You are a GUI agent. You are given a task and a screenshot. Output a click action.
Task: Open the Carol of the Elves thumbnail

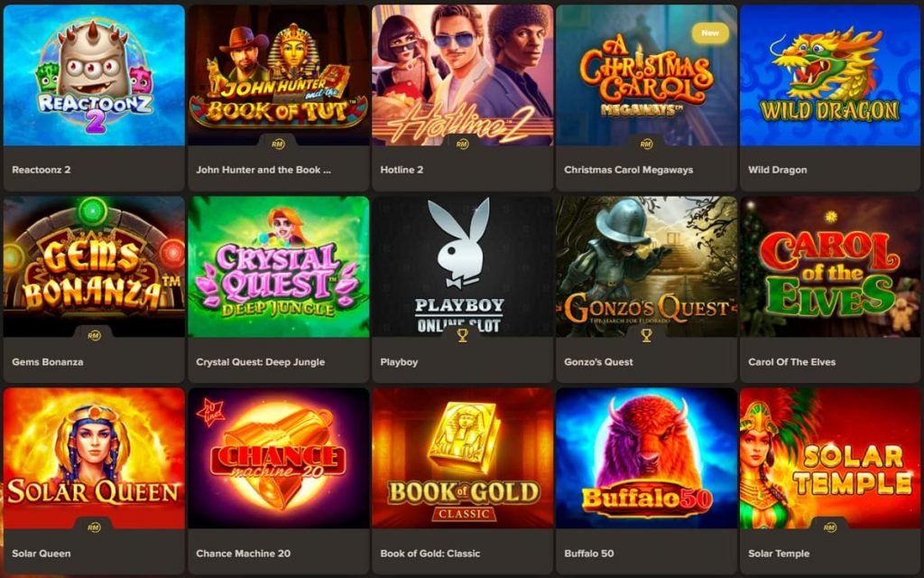coord(830,266)
